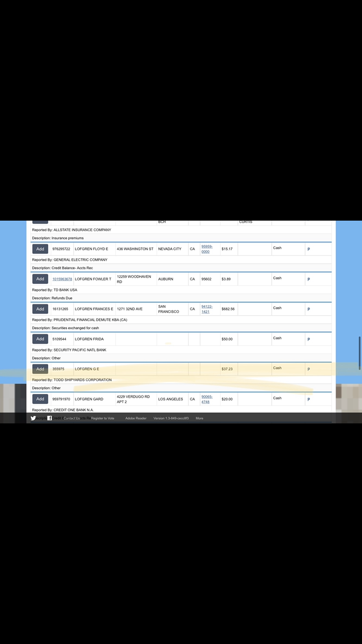This screenshot has height=644, width=362.
Task: Select the address 12259 WOODHAVEN RD
Action: tap(134, 279)
